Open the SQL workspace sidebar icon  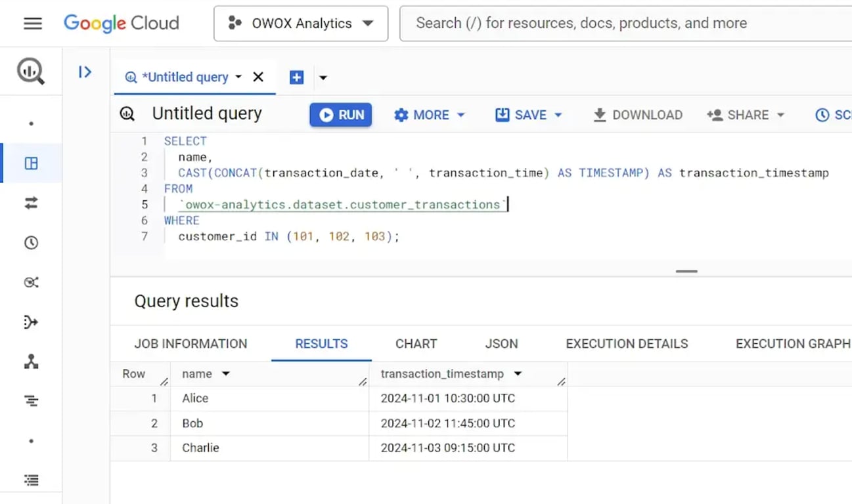(31, 163)
